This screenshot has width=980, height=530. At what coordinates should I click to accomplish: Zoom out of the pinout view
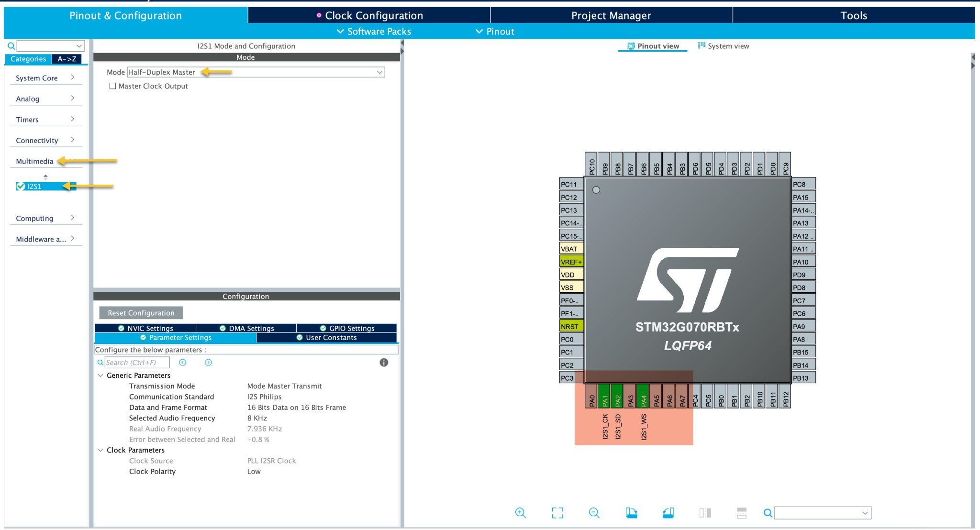[x=593, y=512]
